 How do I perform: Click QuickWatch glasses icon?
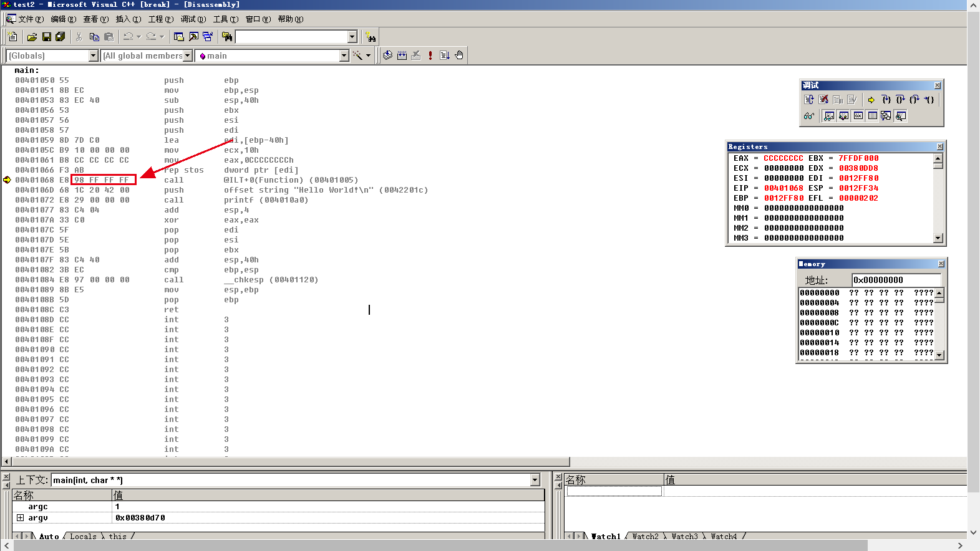(x=809, y=116)
